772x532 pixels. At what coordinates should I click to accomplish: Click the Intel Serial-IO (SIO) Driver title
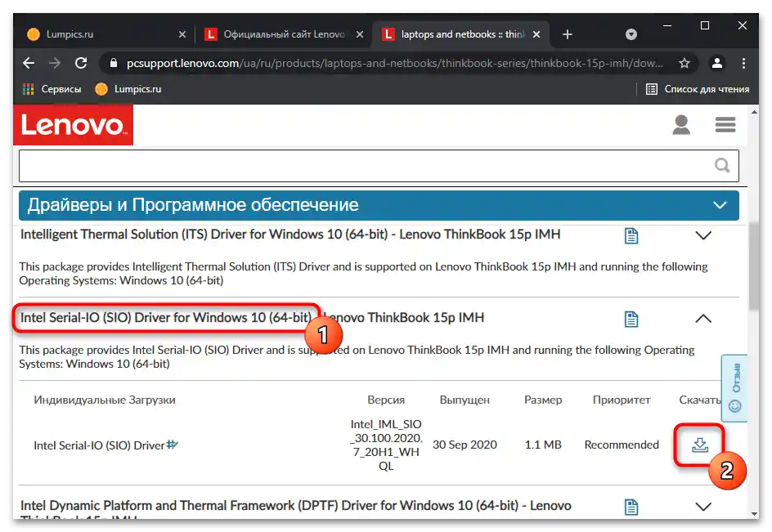pos(252,318)
